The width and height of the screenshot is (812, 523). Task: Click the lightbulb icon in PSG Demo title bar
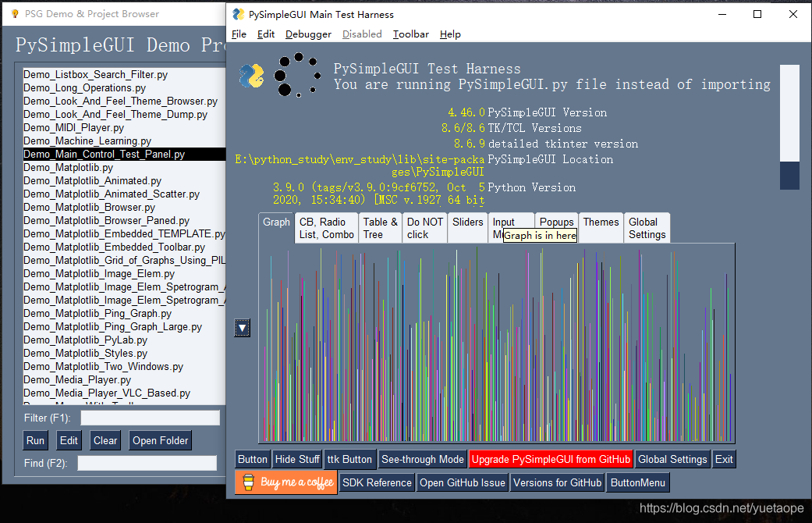tap(15, 14)
